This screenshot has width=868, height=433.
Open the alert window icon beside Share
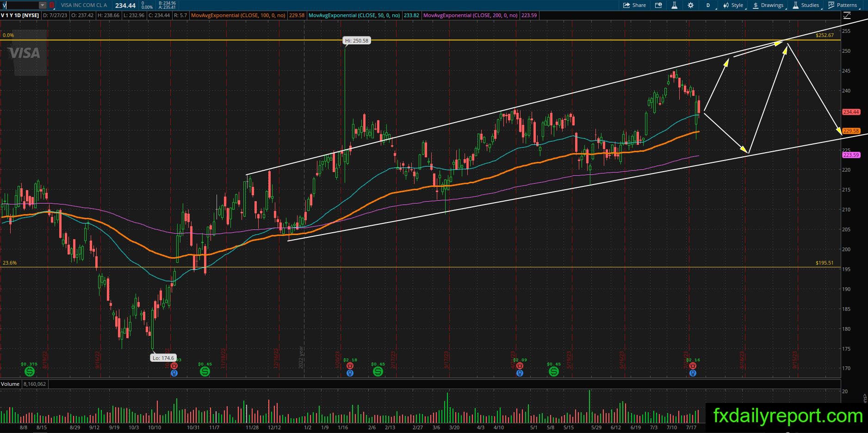[658, 5]
